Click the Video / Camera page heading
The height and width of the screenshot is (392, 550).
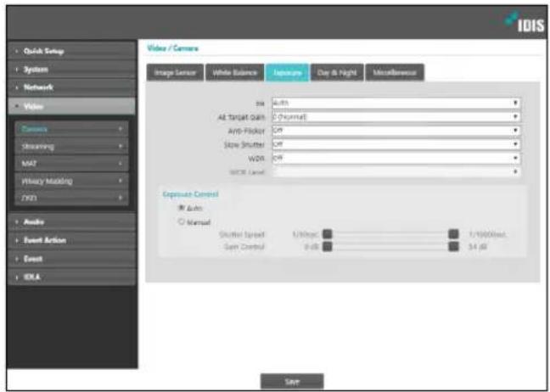[x=172, y=48]
